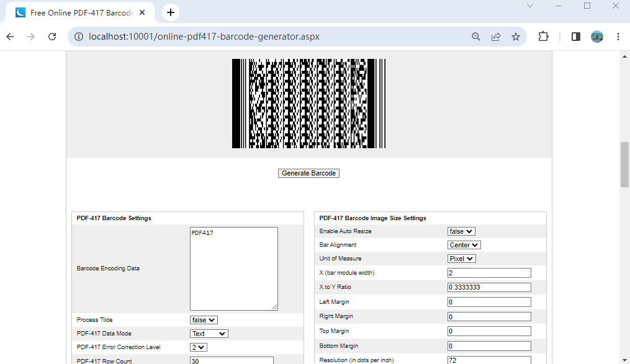The image size is (630, 364).
Task: Open a new browser tab
Action: point(170,12)
